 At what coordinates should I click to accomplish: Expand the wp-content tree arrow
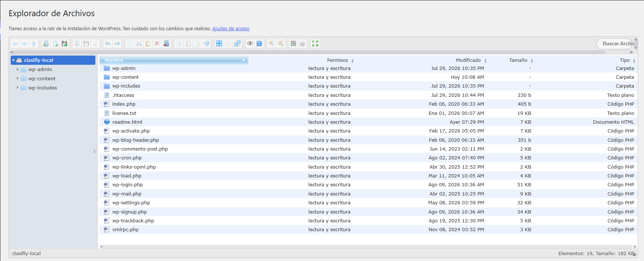click(x=18, y=78)
